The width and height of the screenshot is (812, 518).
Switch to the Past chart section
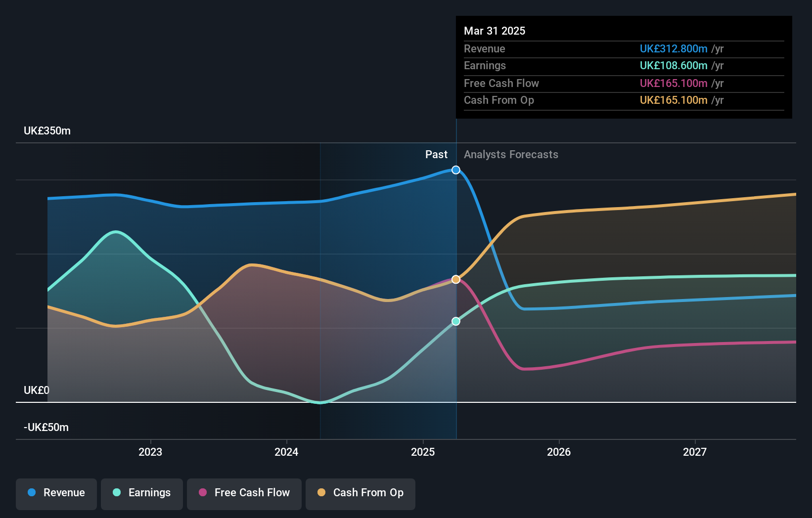[436, 154]
